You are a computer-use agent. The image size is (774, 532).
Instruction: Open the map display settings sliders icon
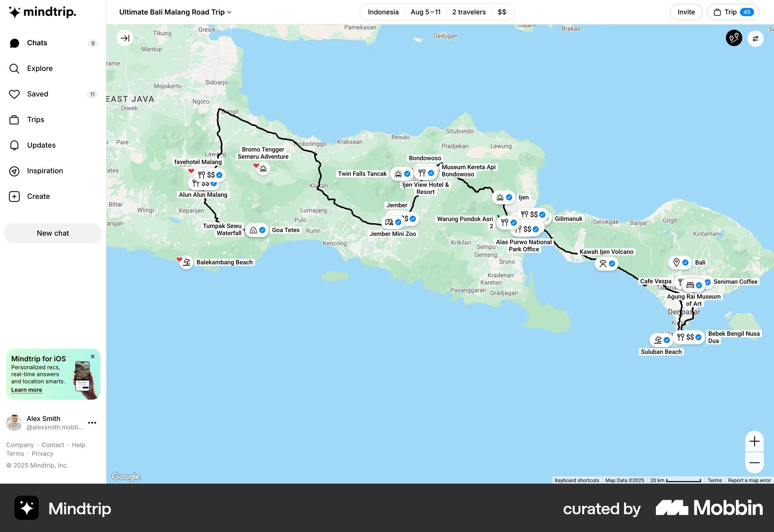pos(756,39)
